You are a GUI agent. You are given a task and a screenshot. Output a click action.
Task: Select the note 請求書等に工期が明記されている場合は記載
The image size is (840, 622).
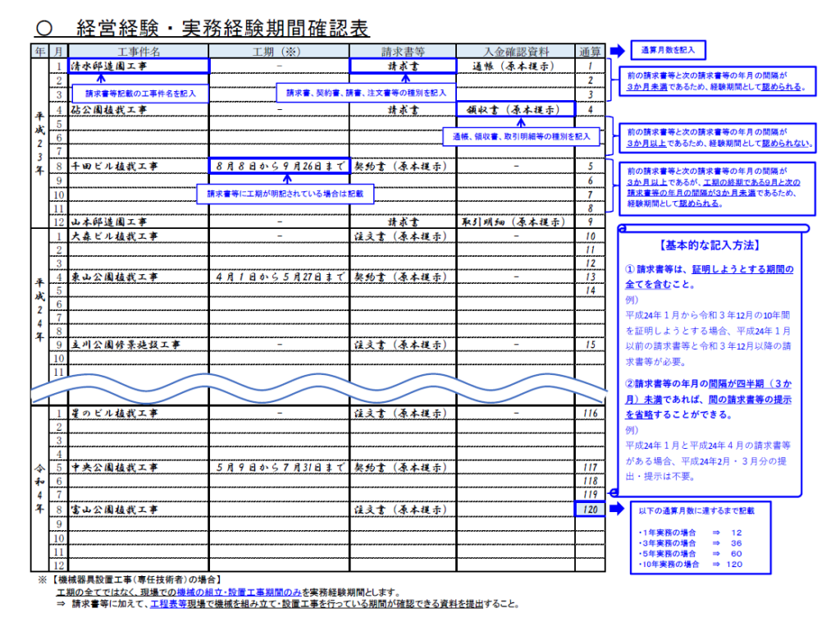click(285, 194)
